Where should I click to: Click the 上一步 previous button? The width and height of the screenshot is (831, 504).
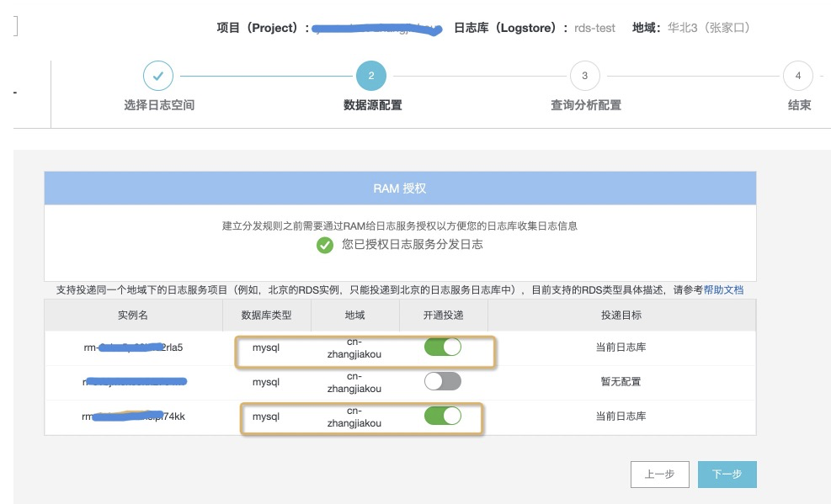(660, 475)
